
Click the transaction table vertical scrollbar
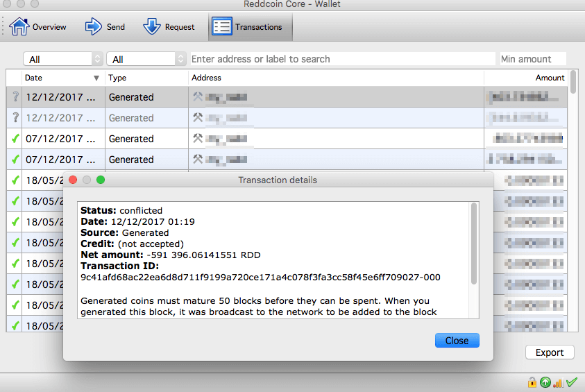click(573, 82)
